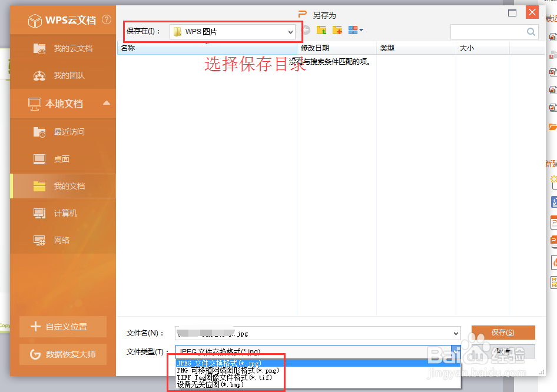
Task: Click the My Cloud Documents folder icon
Action: pyautogui.click(x=39, y=48)
